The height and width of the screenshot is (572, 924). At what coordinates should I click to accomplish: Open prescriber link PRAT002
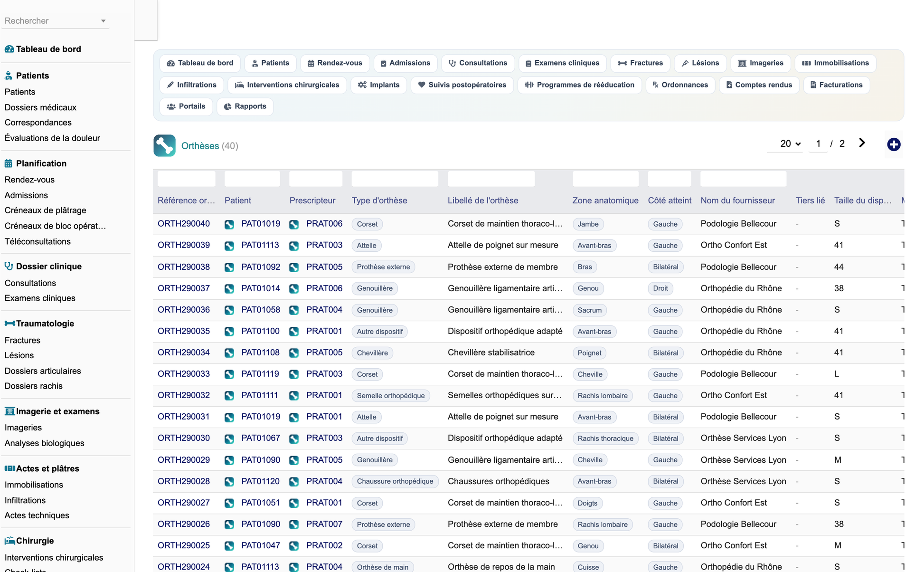pos(324,545)
